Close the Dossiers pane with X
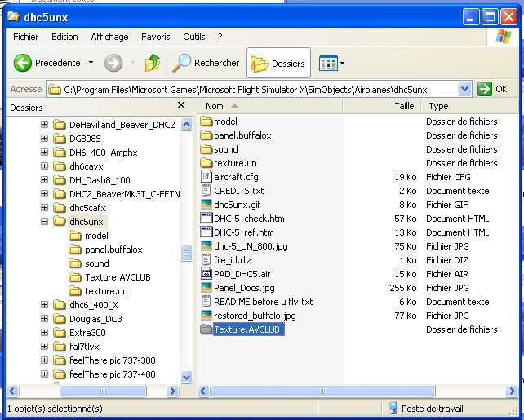The width and height of the screenshot is (524, 420). [181, 105]
